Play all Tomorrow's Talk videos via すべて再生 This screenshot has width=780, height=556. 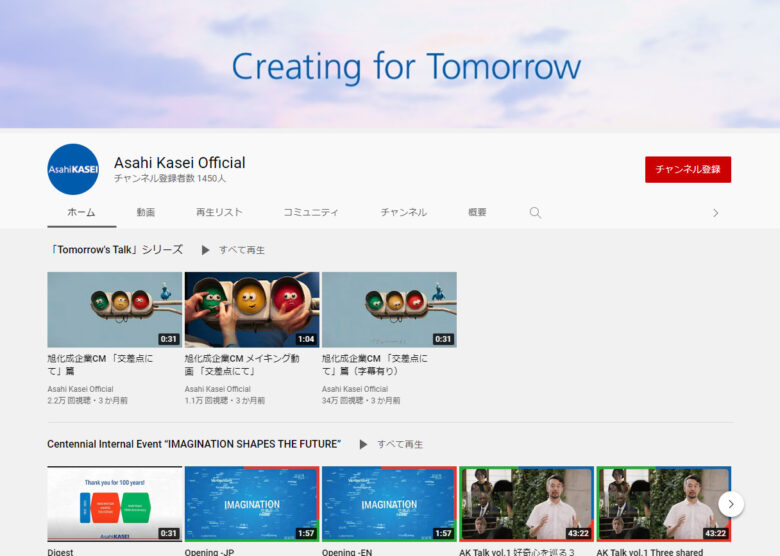click(x=242, y=250)
